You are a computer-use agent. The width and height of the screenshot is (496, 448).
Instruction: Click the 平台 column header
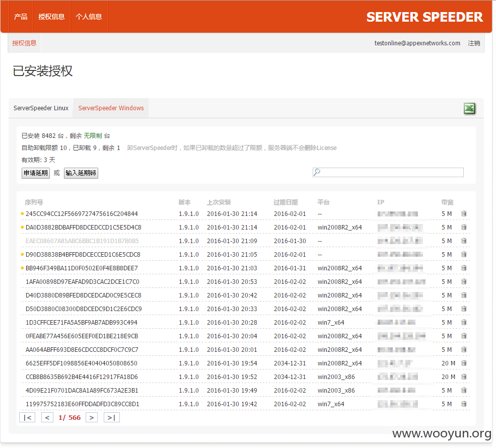[324, 202]
